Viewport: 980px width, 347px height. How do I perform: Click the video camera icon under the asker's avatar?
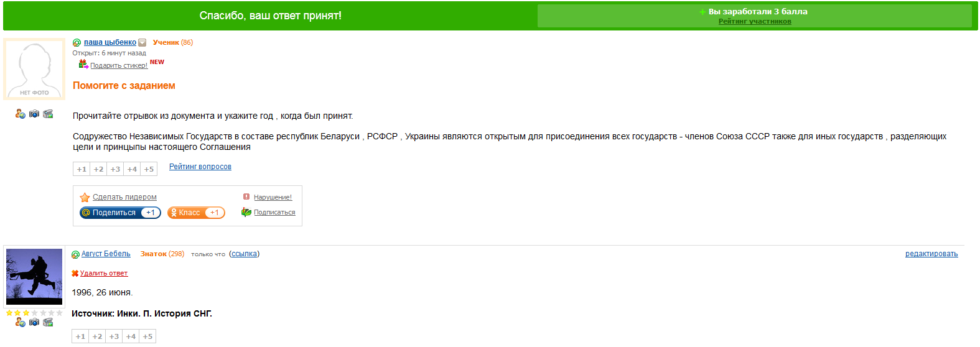click(x=48, y=114)
